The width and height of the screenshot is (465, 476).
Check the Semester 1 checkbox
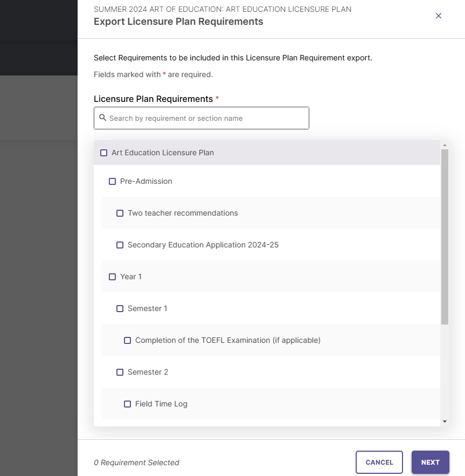pos(120,309)
